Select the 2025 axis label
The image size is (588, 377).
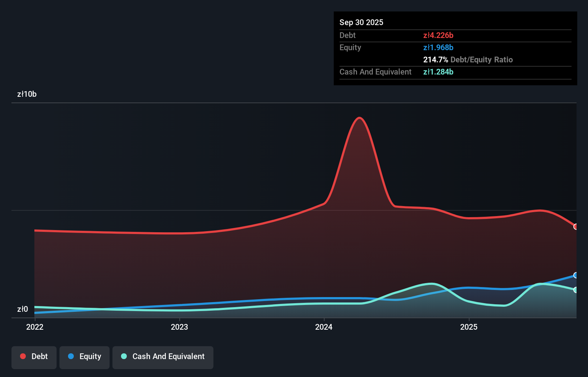point(469,327)
